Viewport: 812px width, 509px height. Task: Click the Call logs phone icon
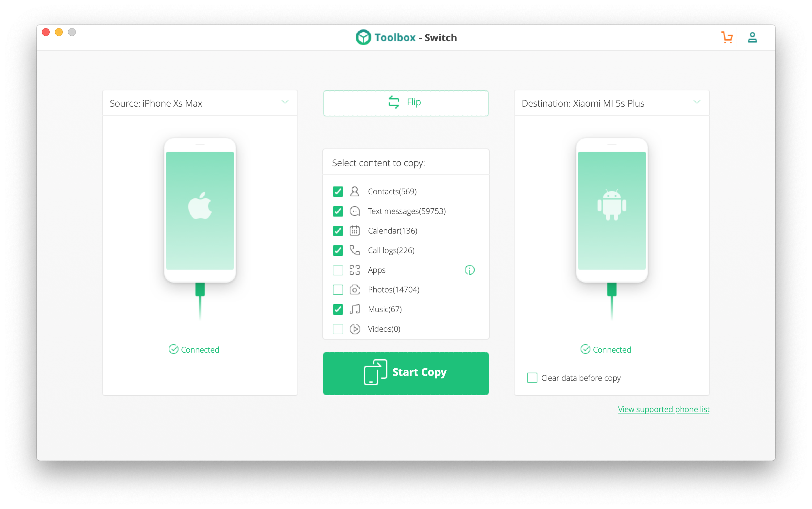click(354, 250)
